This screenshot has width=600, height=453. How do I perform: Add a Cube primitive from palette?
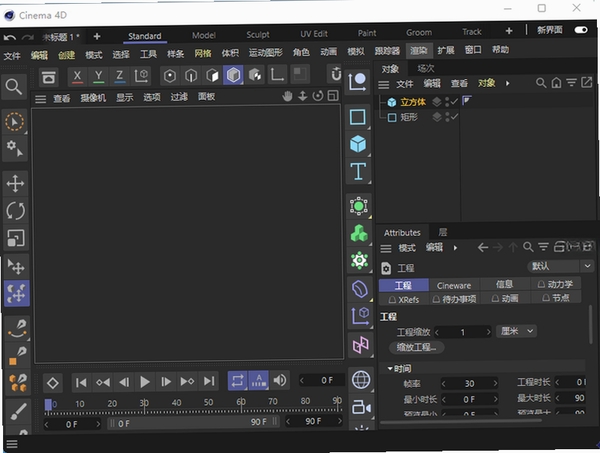pos(358,144)
